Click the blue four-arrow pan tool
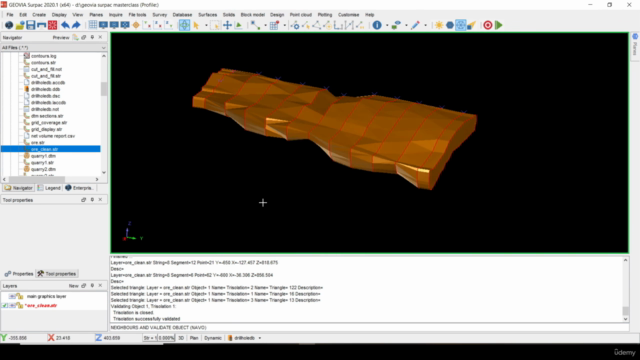The width and height of the screenshot is (640, 360). [227, 25]
